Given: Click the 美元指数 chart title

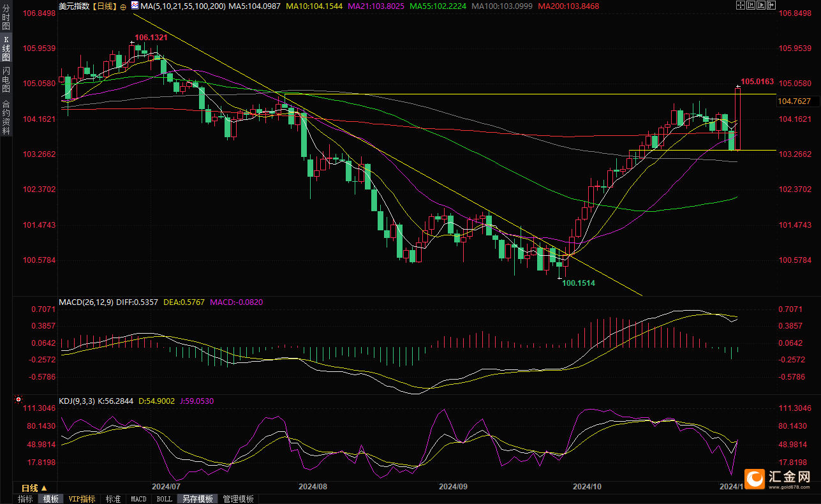Looking at the screenshot, I should [74, 6].
